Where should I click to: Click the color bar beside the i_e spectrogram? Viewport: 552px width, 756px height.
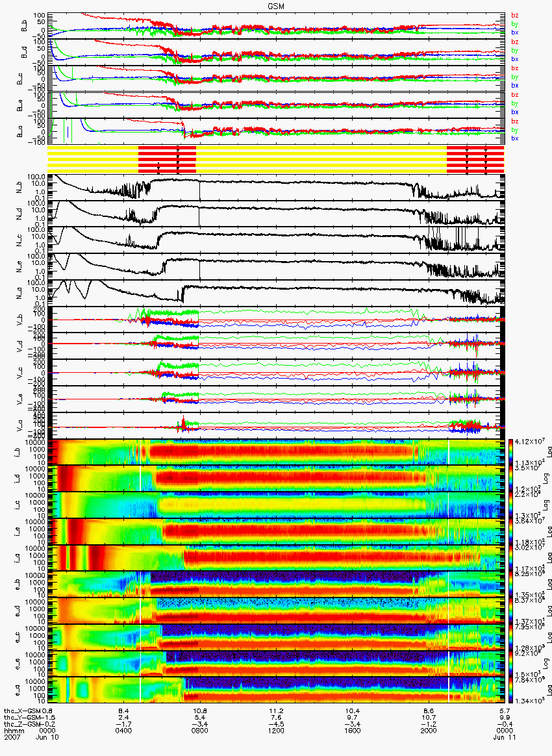coord(510,531)
